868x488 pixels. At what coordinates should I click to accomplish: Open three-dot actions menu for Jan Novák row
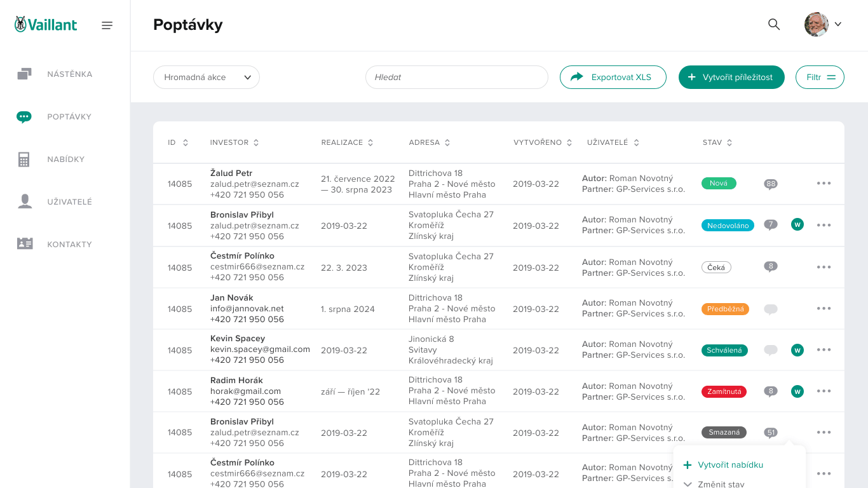click(824, 309)
